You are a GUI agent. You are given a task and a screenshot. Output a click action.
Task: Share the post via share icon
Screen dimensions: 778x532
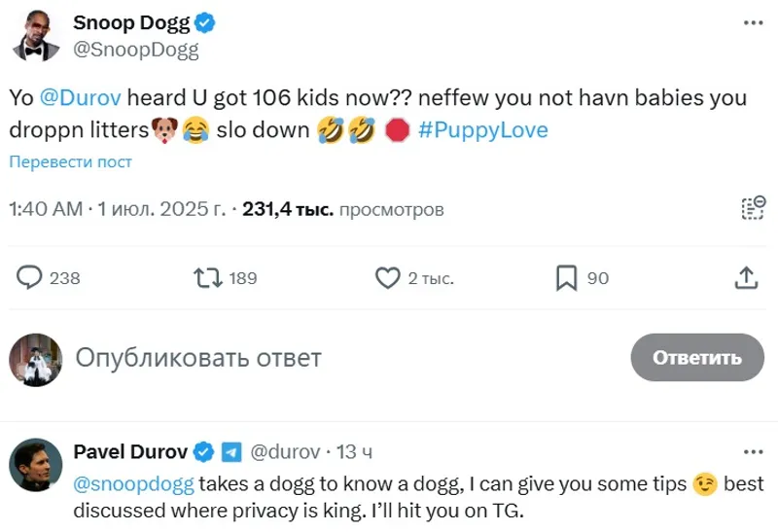(745, 278)
